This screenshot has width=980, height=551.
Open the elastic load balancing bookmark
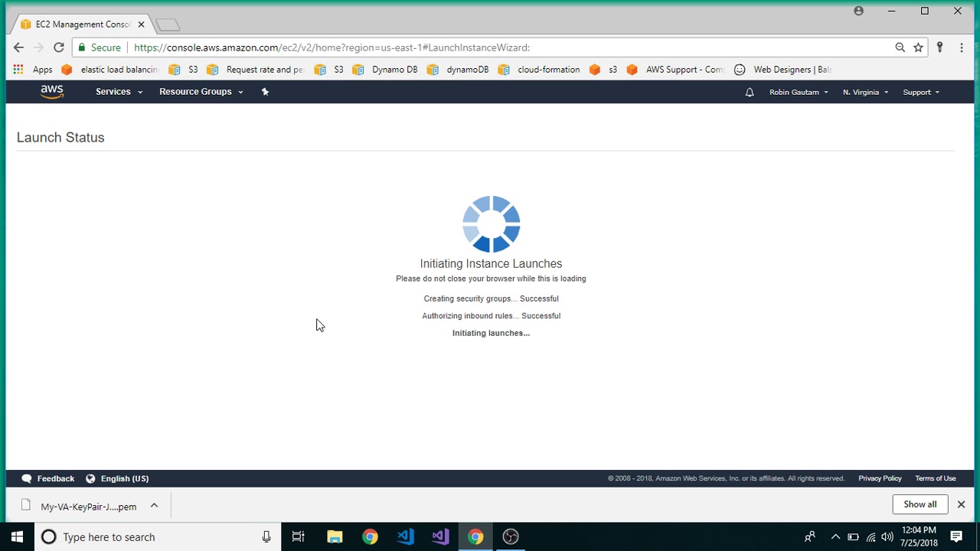(x=109, y=70)
